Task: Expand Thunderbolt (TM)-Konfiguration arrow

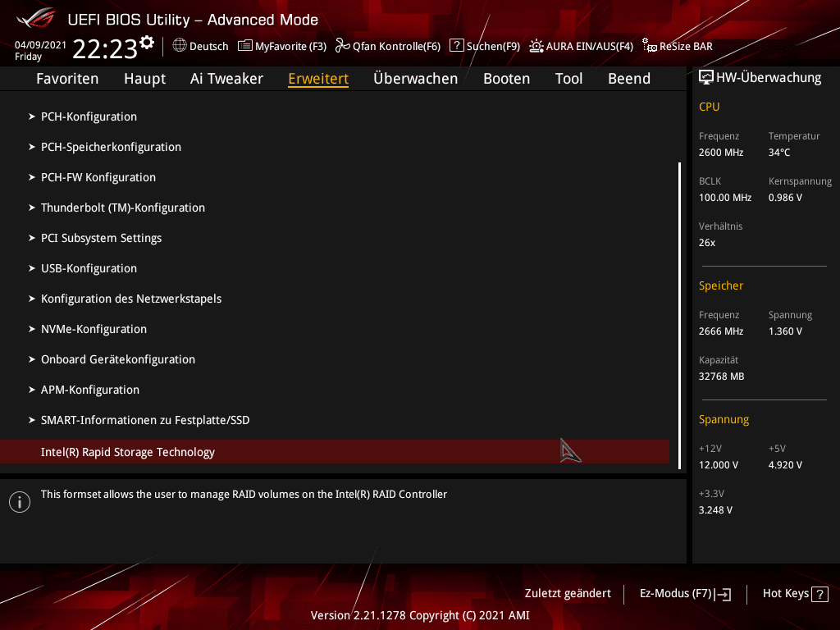Action: click(x=32, y=208)
